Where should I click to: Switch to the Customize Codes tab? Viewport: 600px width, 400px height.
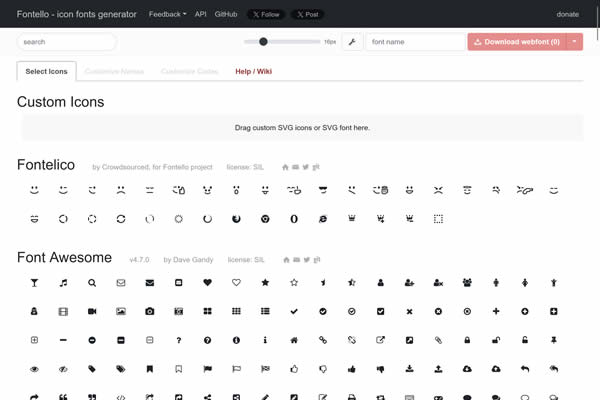(189, 71)
